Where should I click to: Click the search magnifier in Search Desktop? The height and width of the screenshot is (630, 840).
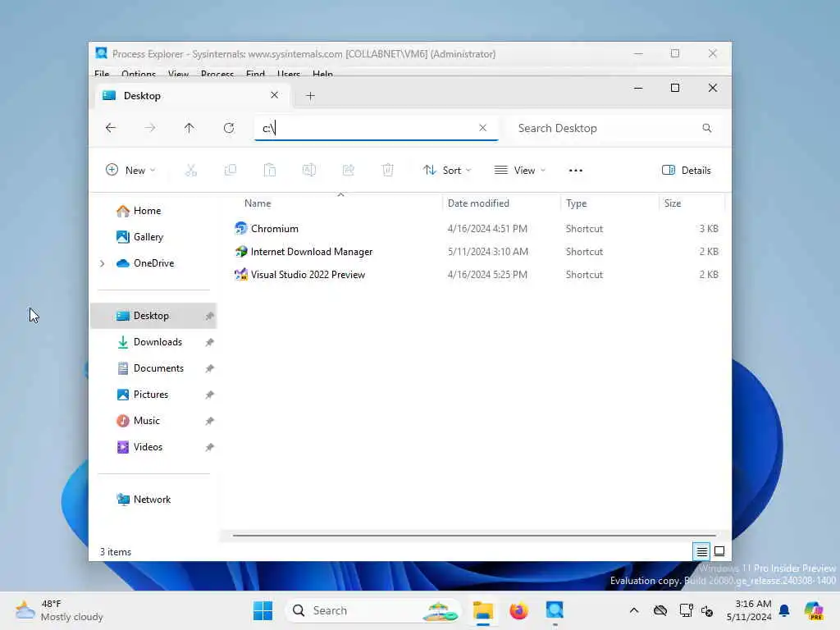[706, 128]
